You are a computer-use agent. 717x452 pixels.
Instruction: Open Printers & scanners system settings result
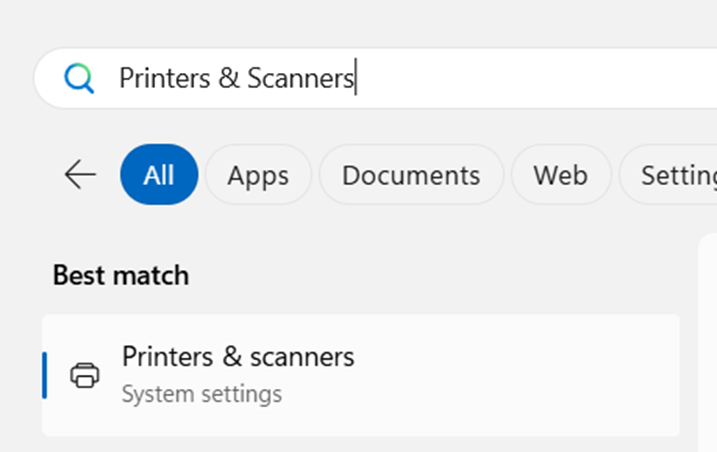[x=360, y=375]
